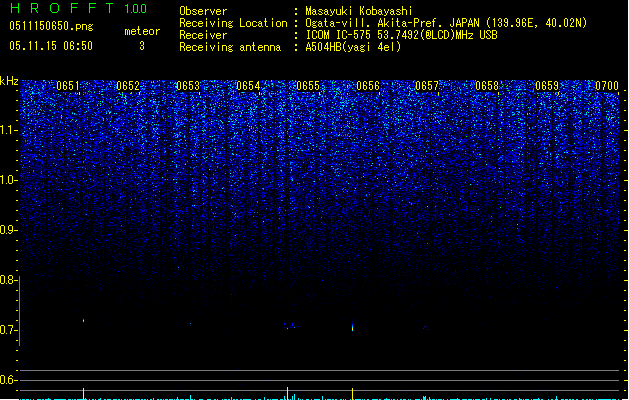Click the 1.0 frequency axis label
This screenshot has width=629, height=400.
tap(8, 180)
